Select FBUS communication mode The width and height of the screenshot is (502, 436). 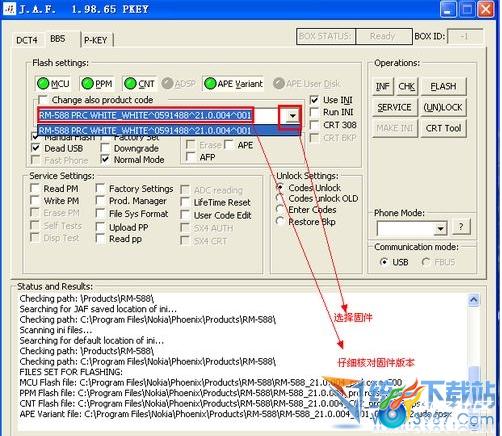pyautogui.click(x=426, y=262)
